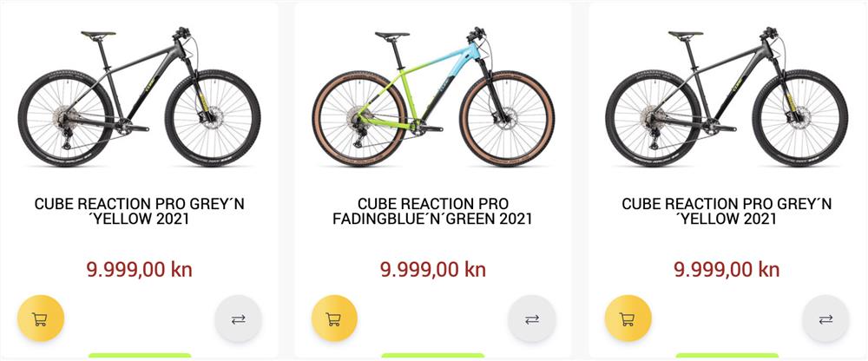Compare the right Grey'n'Yellow bike
Screen dimensions: 868x361
[x=825, y=319]
